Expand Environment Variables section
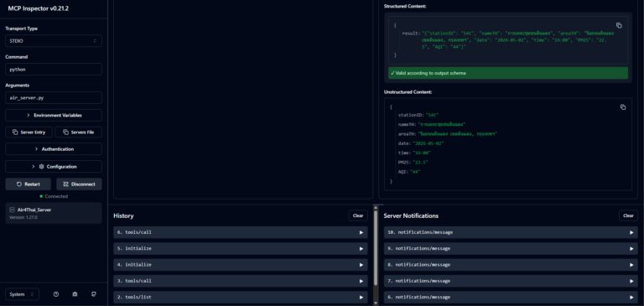Viewport: 644px width, 306px height. (x=54, y=116)
